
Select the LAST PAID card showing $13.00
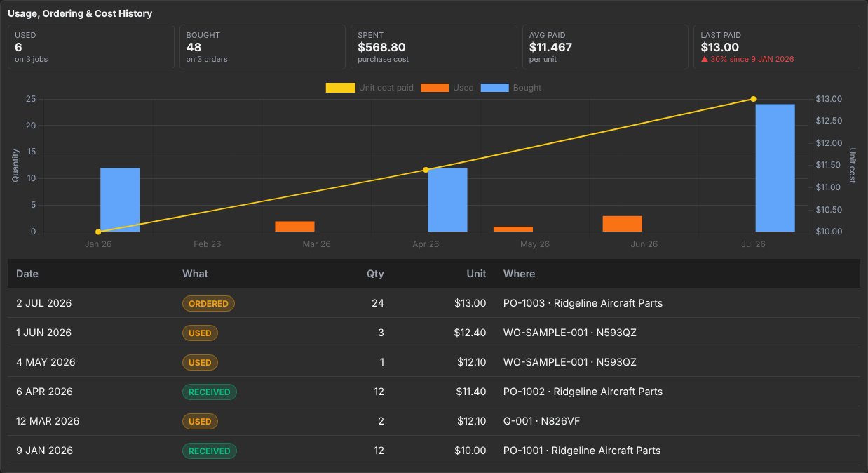coord(777,47)
